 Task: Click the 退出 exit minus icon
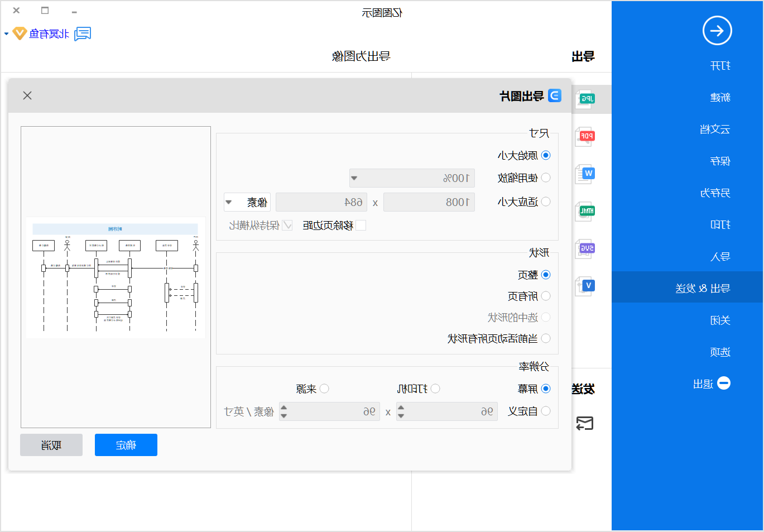point(724,383)
